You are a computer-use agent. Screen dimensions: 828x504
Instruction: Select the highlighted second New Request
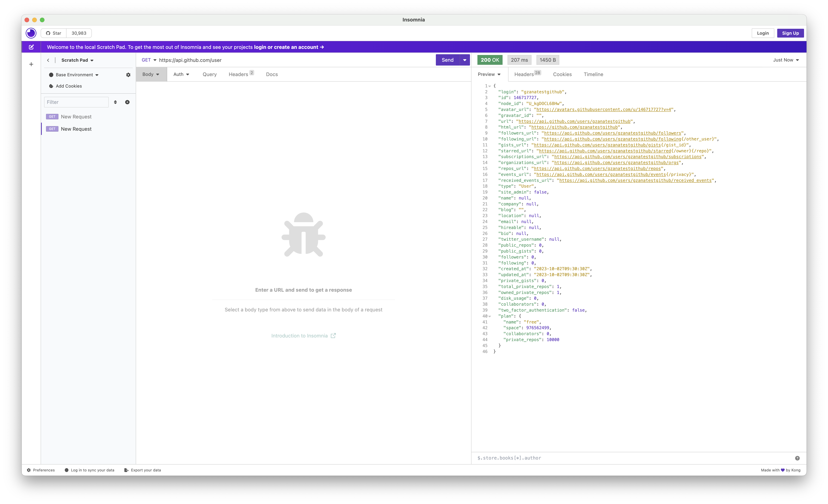pyautogui.click(x=88, y=129)
